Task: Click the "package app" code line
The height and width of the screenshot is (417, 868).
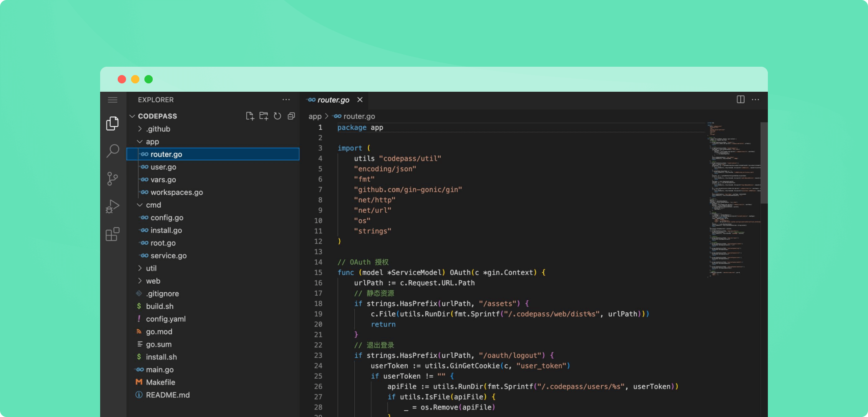Action: pyautogui.click(x=360, y=128)
